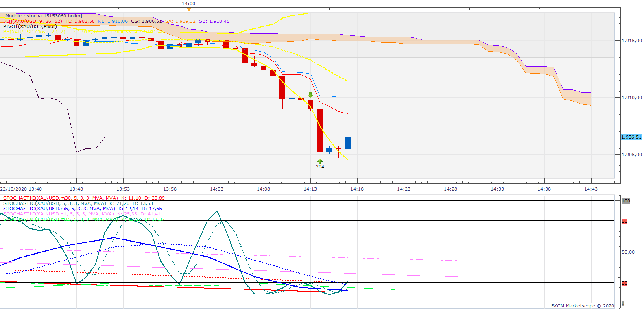Click the 14:33 time axis label
This screenshot has height=309, width=644.
497,189
